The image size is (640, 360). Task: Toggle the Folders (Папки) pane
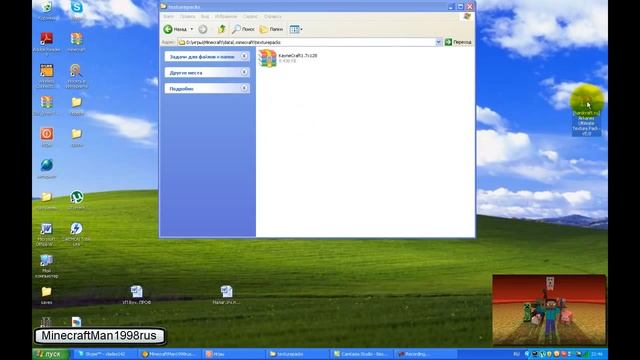click(x=271, y=29)
